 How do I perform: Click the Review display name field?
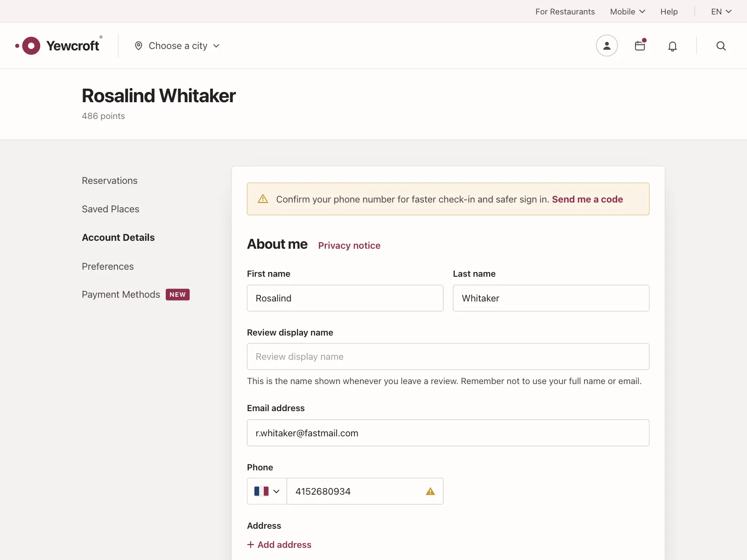tap(448, 357)
